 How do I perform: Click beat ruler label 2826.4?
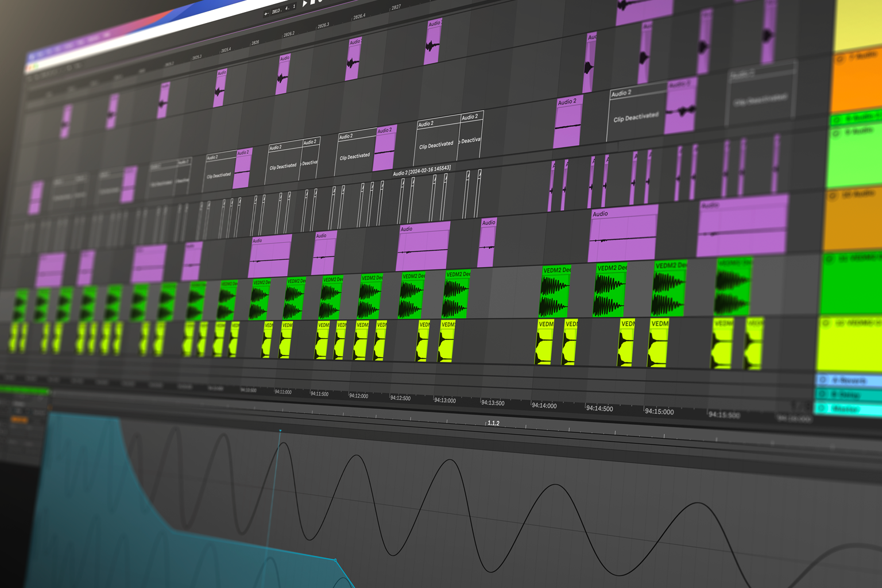click(x=360, y=17)
